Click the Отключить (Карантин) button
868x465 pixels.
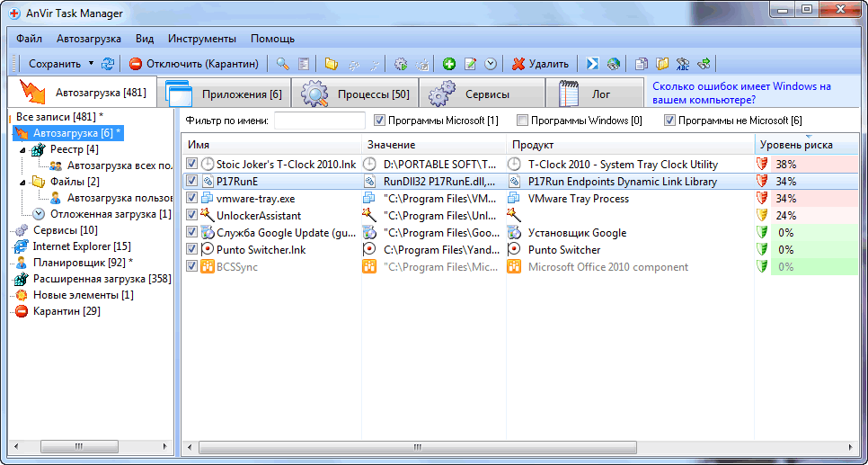(195, 64)
